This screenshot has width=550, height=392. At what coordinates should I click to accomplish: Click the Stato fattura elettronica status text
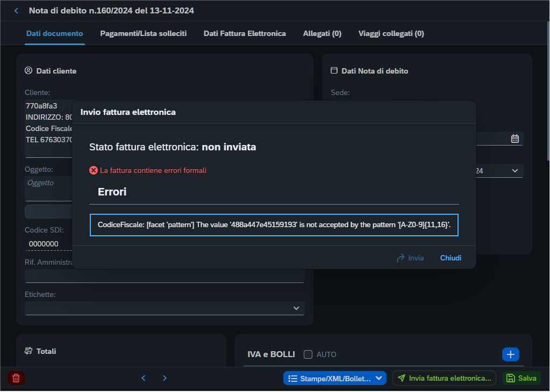[x=173, y=147]
